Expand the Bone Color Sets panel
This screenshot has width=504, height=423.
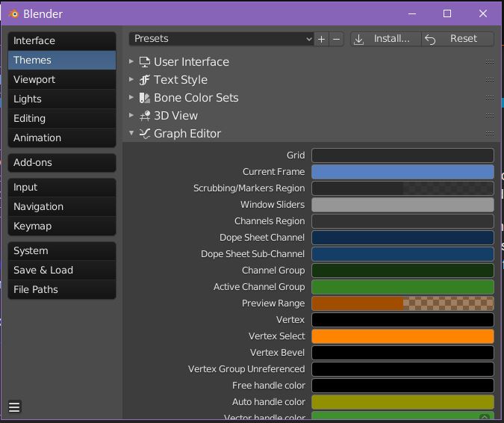[x=131, y=97]
